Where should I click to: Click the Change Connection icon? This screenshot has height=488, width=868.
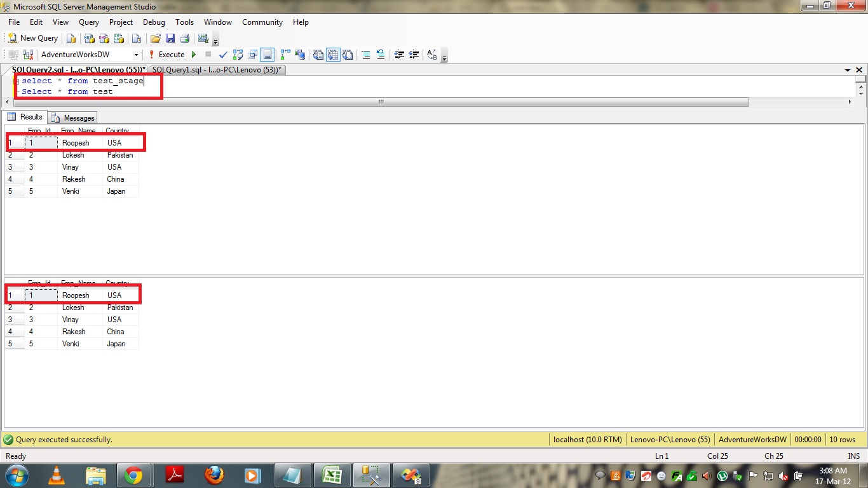27,55
